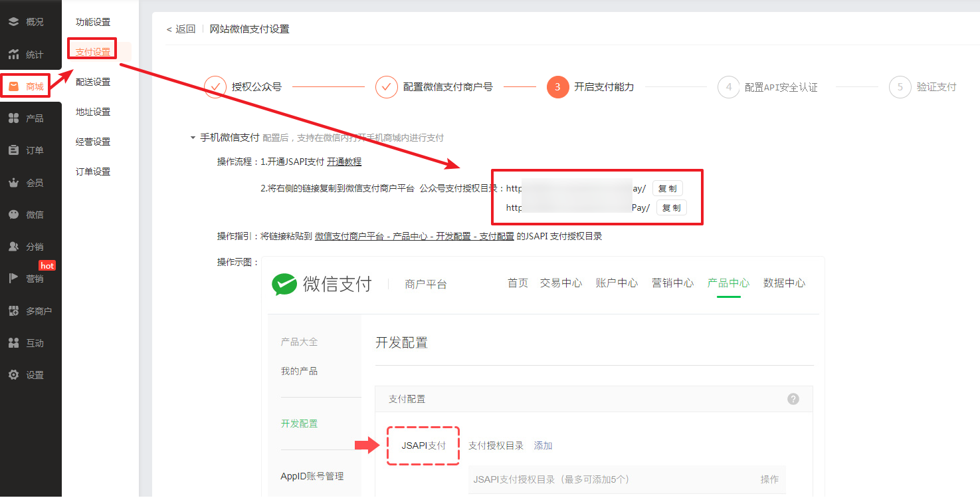Viewport: 980px width, 498px height.
Task: Click the help question mark in 支付配置
Action: (793, 399)
